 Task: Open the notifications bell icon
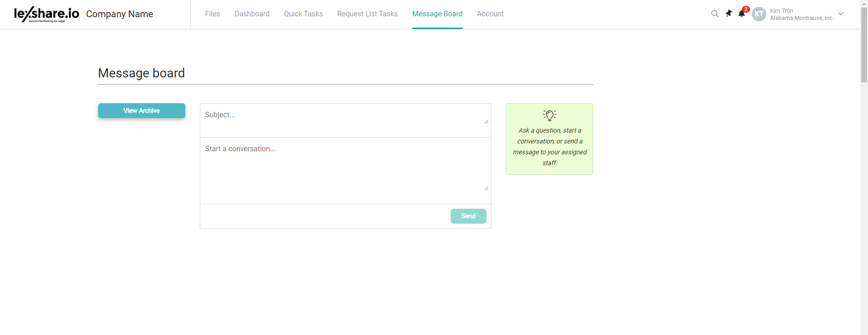tap(741, 14)
